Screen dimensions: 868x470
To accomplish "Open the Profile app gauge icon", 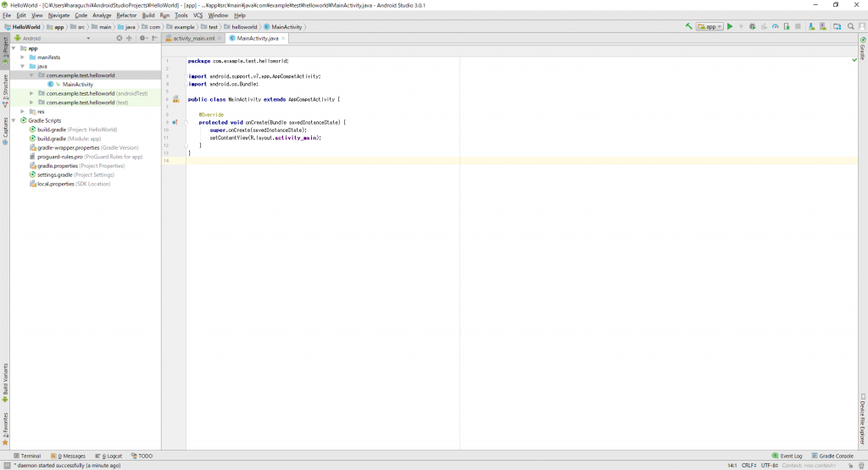I will coord(775,26).
